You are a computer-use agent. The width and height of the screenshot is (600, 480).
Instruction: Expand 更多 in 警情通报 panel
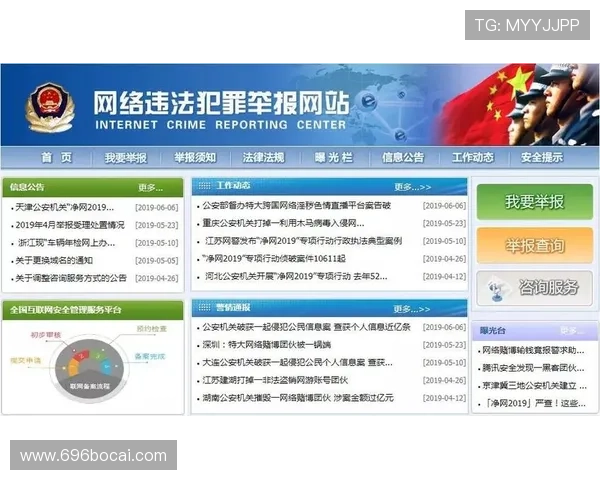click(412, 309)
